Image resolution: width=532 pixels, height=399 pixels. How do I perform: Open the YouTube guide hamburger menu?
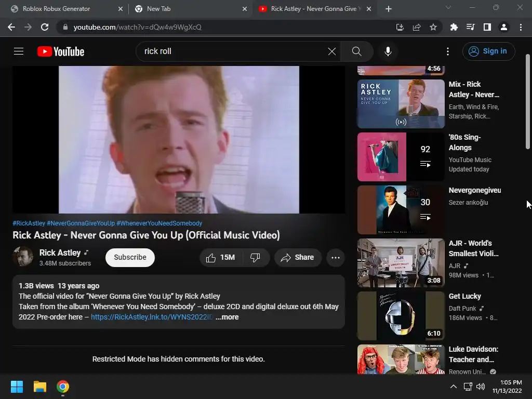(x=19, y=51)
